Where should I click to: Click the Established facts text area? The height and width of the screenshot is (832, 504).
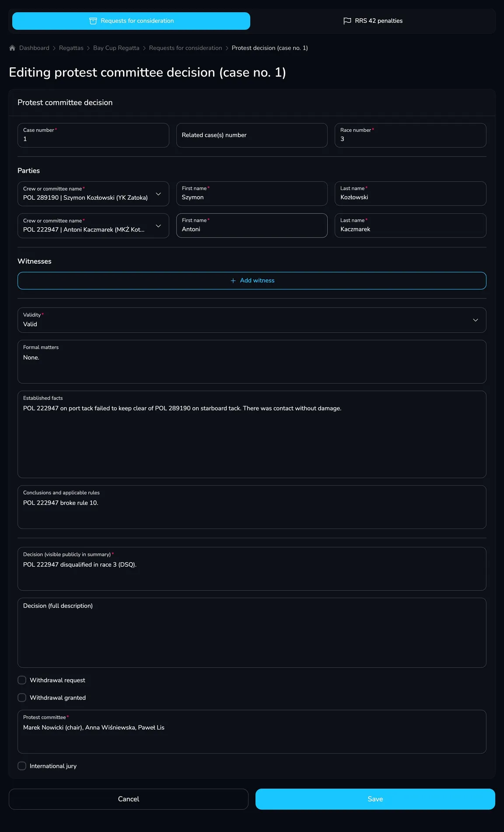coord(252,434)
